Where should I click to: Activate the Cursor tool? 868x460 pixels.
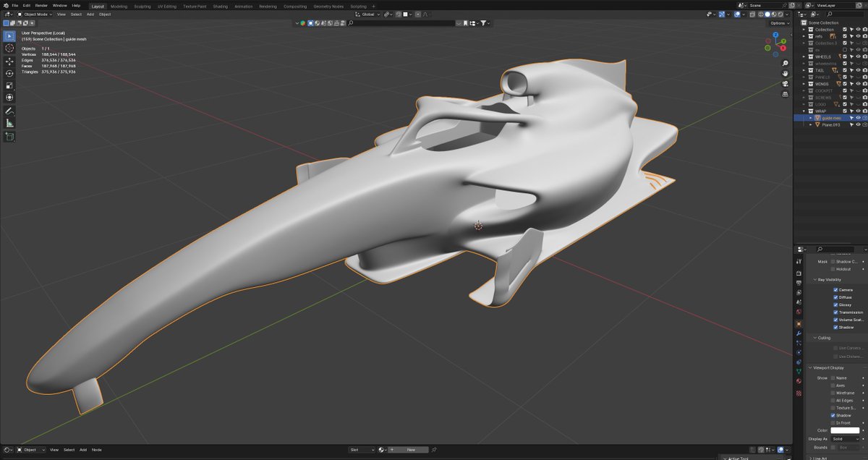9,48
